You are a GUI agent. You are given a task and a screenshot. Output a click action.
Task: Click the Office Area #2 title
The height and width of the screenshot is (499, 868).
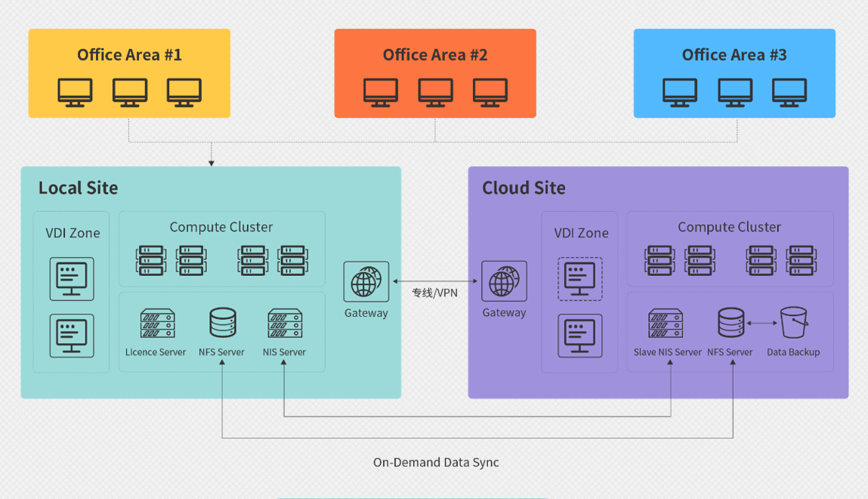(435, 55)
